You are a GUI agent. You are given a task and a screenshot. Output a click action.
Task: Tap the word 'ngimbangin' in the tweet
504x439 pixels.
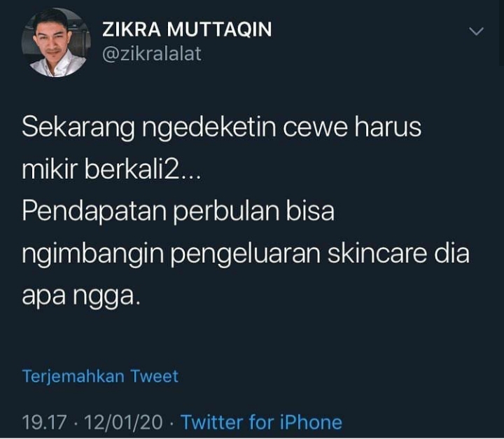93,255
